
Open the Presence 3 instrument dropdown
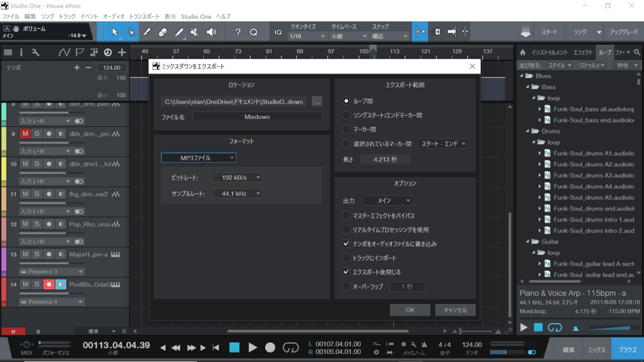tap(52, 271)
